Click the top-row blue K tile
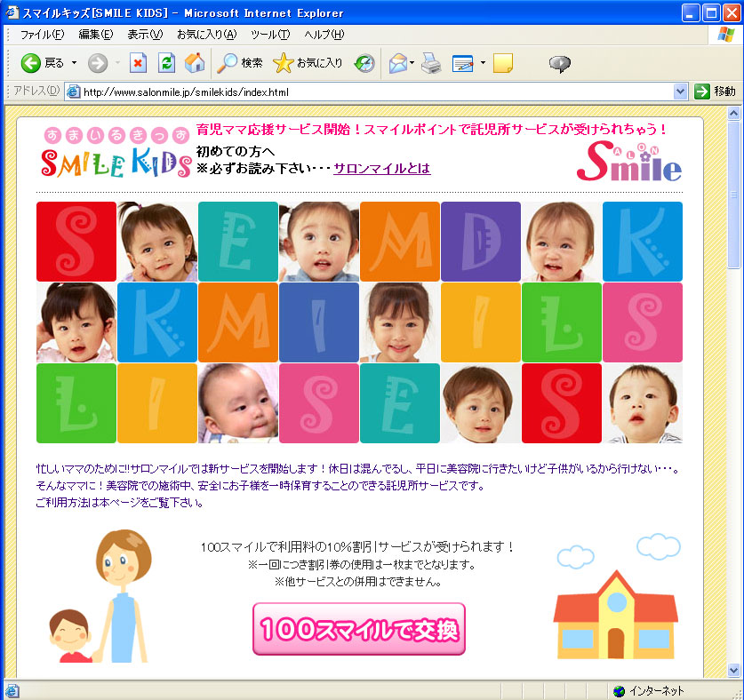This screenshot has height=700, width=744. click(x=643, y=242)
